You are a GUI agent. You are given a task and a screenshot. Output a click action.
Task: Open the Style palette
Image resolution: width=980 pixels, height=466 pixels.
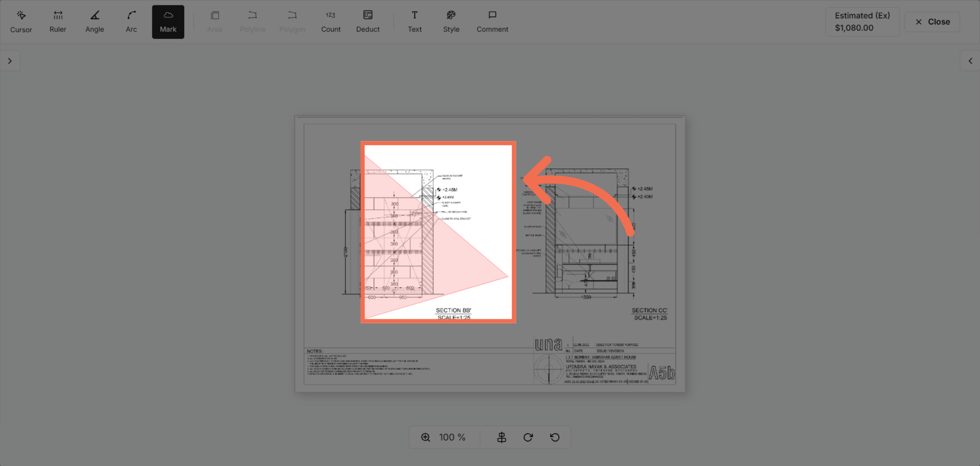[451, 22]
